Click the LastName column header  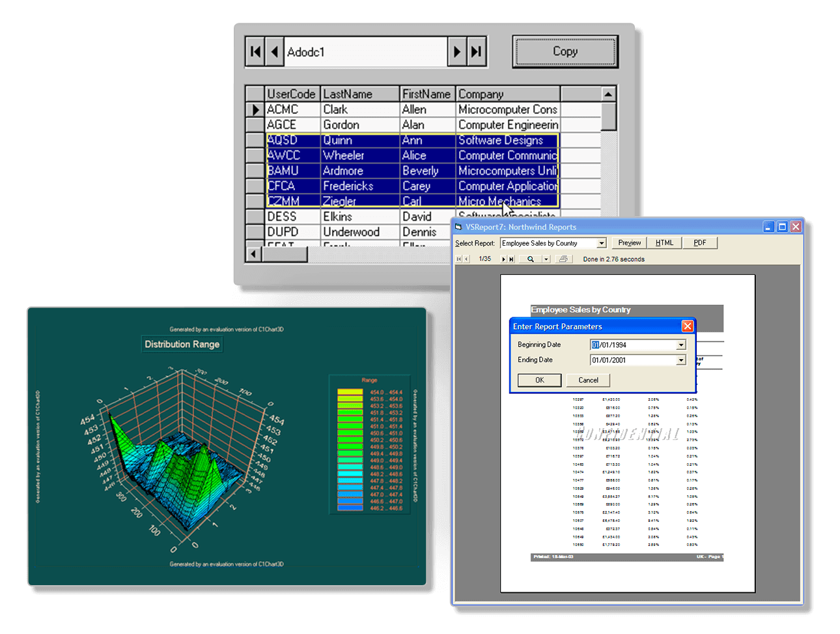pos(360,94)
